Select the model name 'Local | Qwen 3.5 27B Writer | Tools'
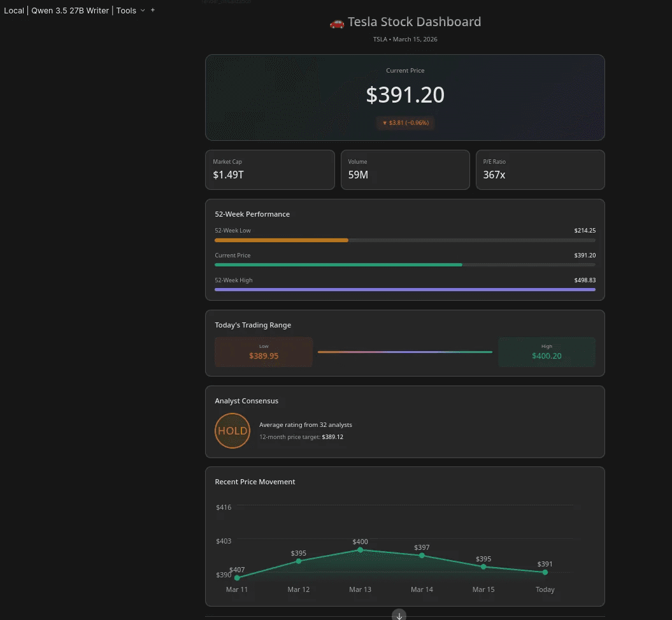This screenshot has height=620, width=672. [70, 10]
